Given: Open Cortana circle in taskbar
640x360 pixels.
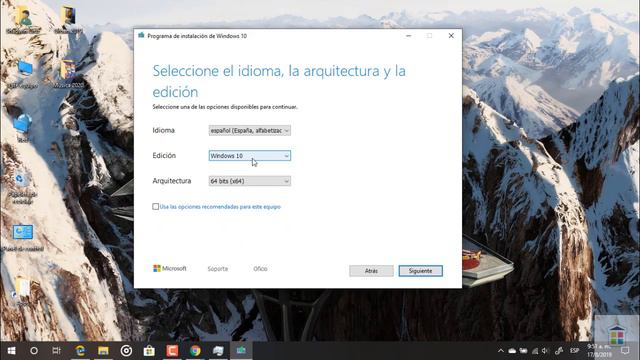Looking at the screenshot, I should coord(34,351).
